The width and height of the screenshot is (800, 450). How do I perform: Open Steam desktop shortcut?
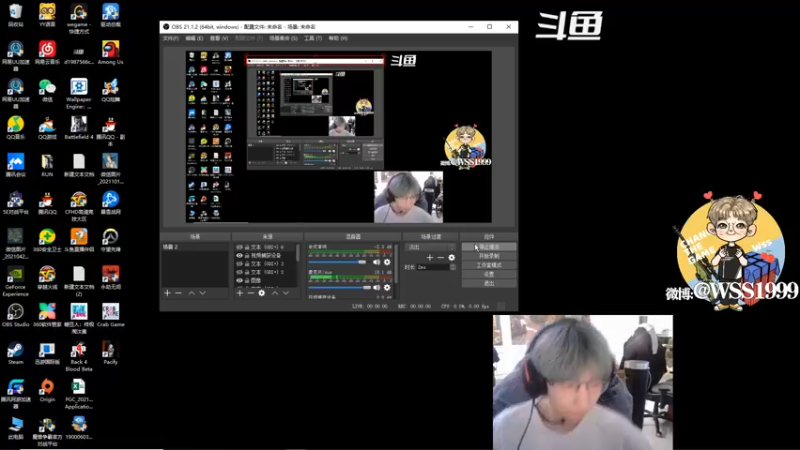click(x=15, y=353)
